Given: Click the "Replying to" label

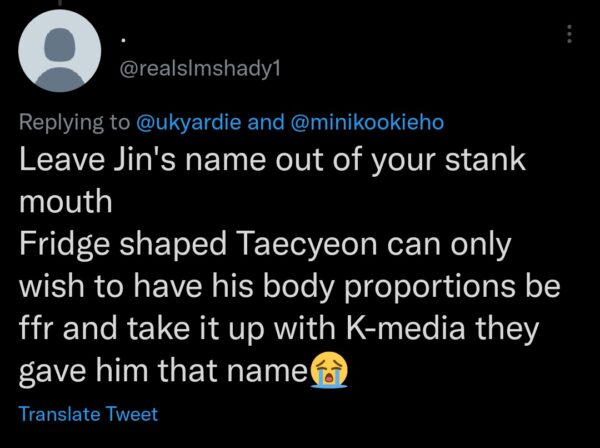Looking at the screenshot, I should coord(74,122).
